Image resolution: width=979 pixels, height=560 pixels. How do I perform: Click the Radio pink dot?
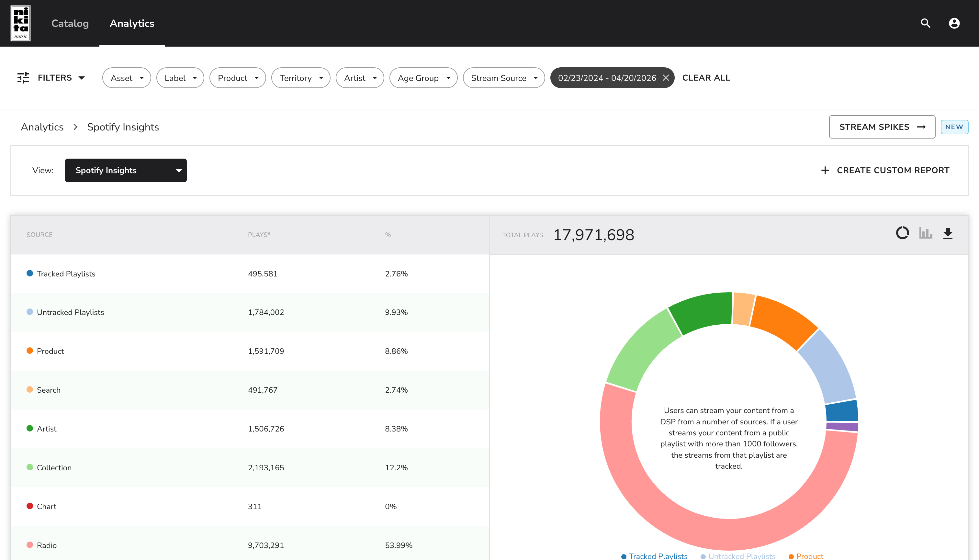(29, 544)
